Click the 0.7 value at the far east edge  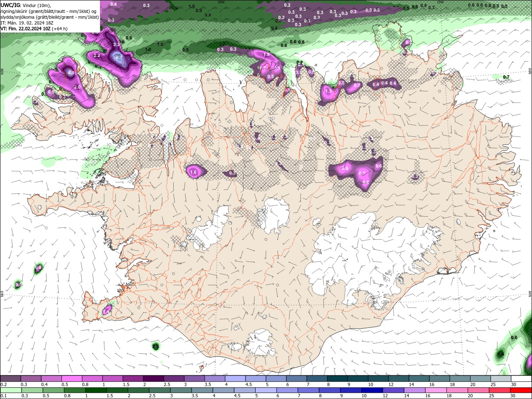506,77
